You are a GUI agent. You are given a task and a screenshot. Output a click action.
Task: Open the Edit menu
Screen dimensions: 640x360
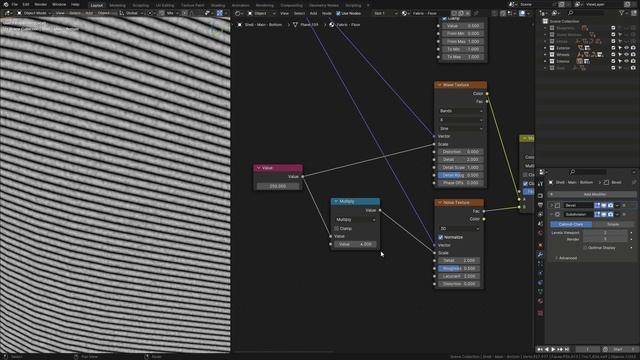pyautogui.click(x=26, y=4)
